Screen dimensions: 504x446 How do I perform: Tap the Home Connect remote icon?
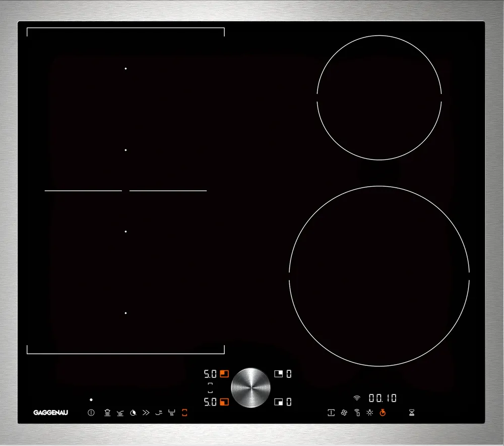[x=357, y=412]
